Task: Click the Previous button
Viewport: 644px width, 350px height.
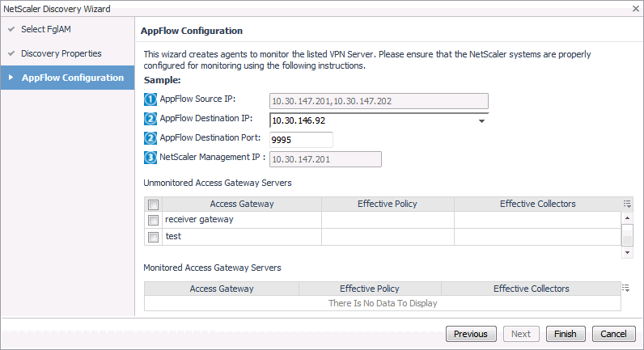Action: [x=471, y=334]
